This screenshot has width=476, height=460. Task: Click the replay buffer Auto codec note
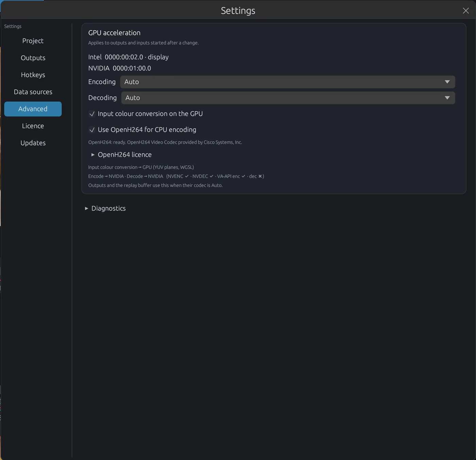[x=155, y=185]
